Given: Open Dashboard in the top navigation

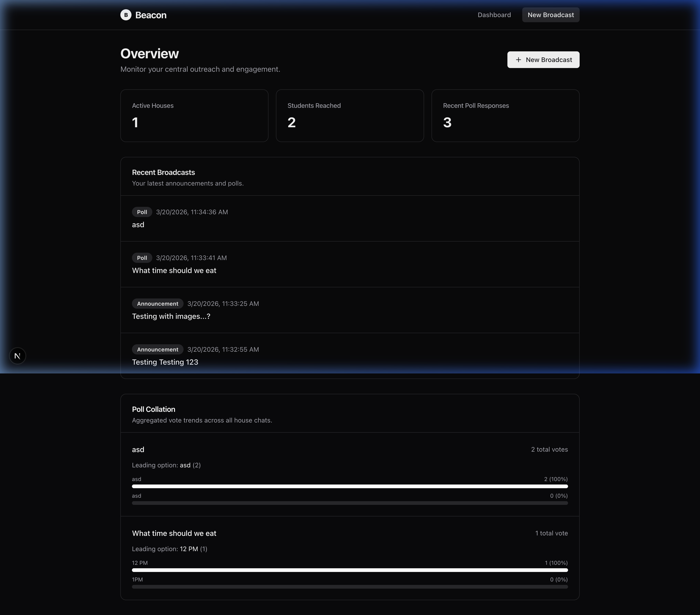Looking at the screenshot, I should (x=494, y=15).
